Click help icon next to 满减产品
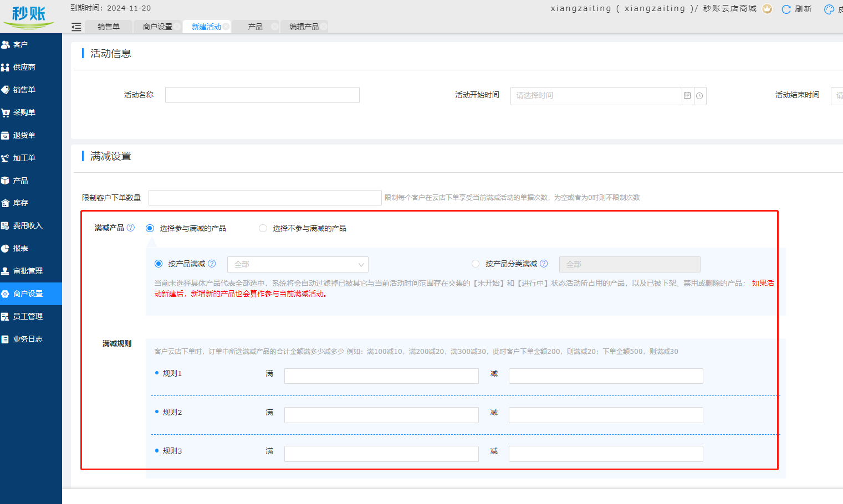This screenshot has width=843, height=504. coord(131,228)
